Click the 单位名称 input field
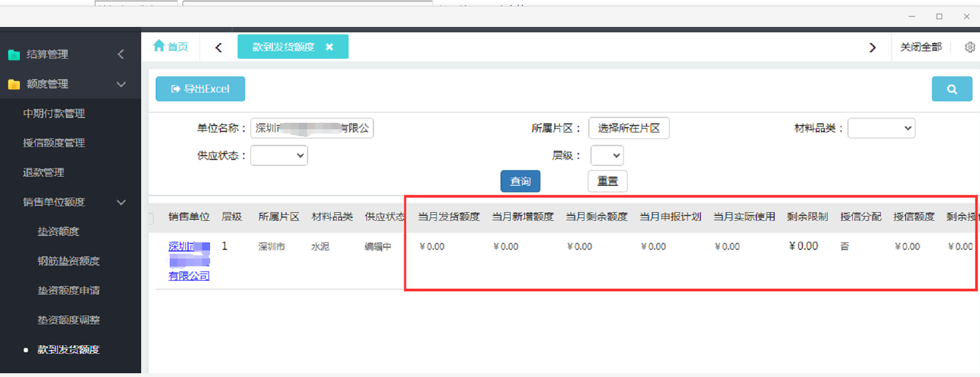The width and height of the screenshot is (980, 377). pyautogui.click(x=312, y=128)
